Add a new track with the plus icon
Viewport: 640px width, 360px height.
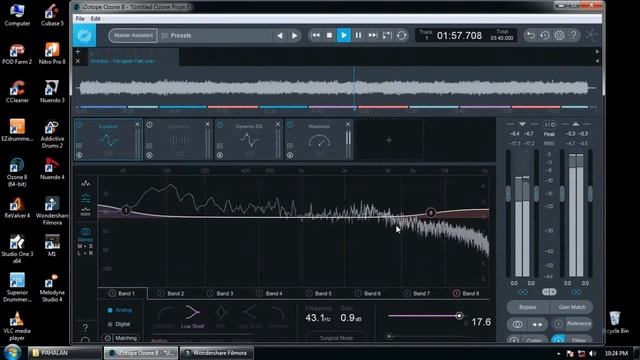click(x=78, y=52)
